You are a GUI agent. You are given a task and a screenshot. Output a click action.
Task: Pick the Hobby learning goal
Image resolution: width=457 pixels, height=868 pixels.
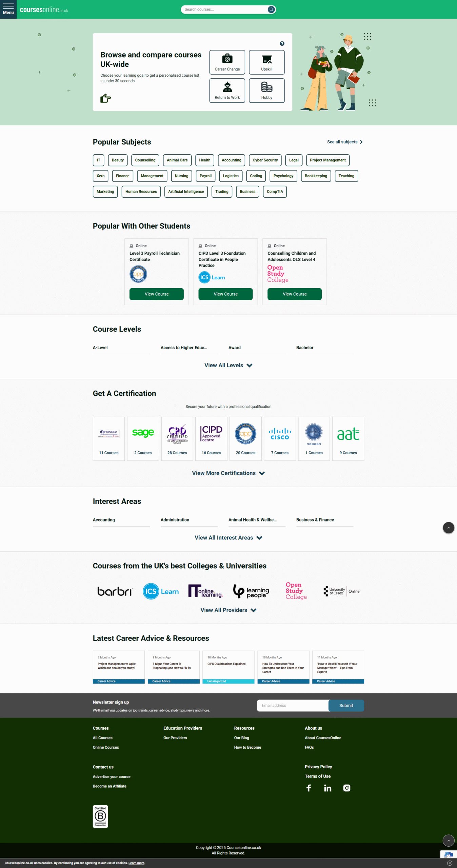[x=267, y=91]
